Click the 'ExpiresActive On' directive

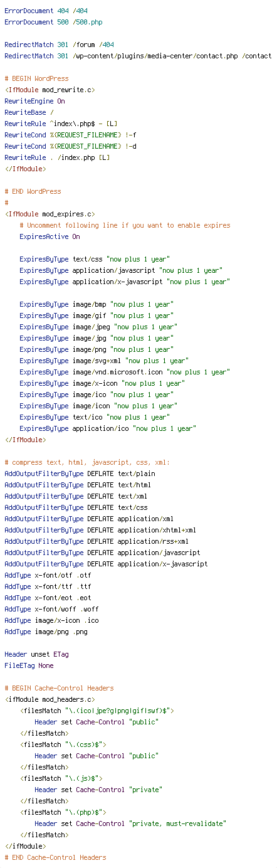(50, 236)
